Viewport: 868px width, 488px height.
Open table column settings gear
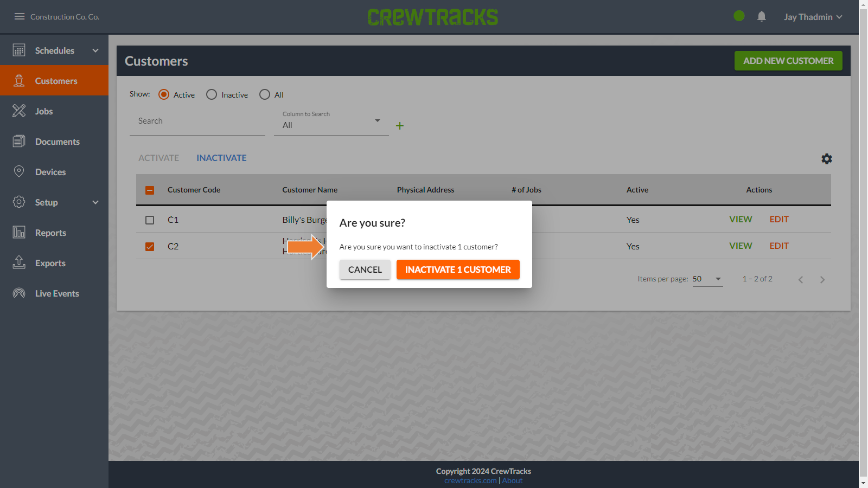coord(827,159)
